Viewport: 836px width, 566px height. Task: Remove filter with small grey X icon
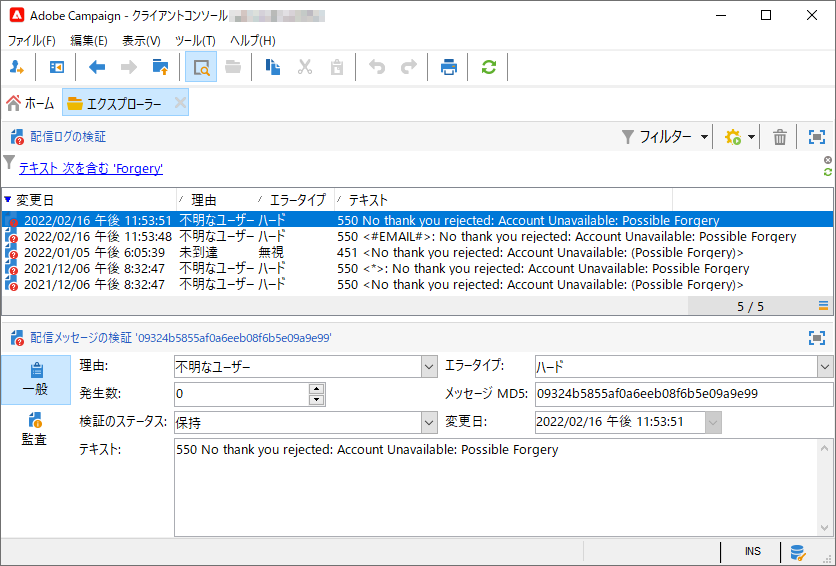pos(827,160)
